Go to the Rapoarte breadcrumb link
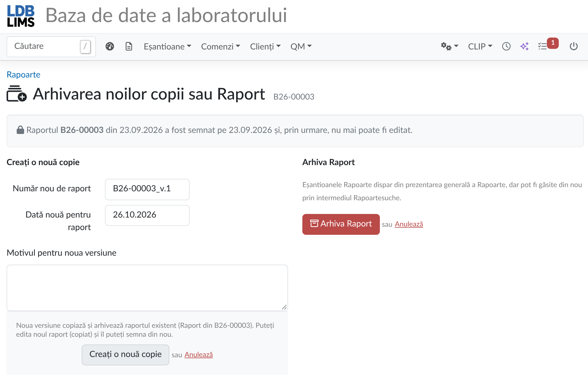Viewport: 588px width, 385px height. pyautogui.click(x=23, y=74)
